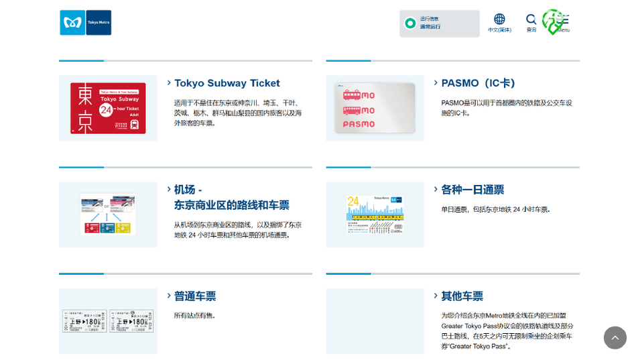Click the regular 180 yen ticket image
Viewport: 630px width, 364px height.
click(108, 321)
